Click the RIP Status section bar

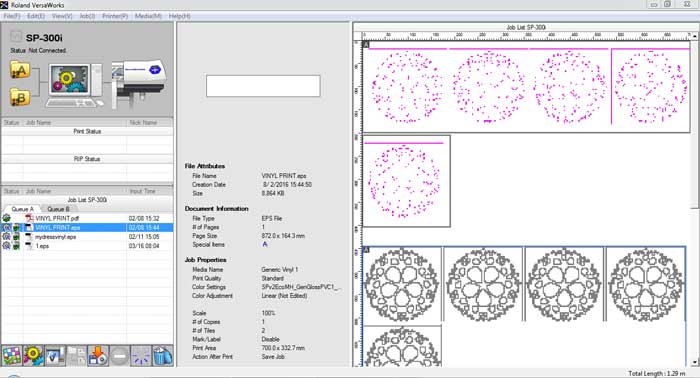(x=87, y=159)
